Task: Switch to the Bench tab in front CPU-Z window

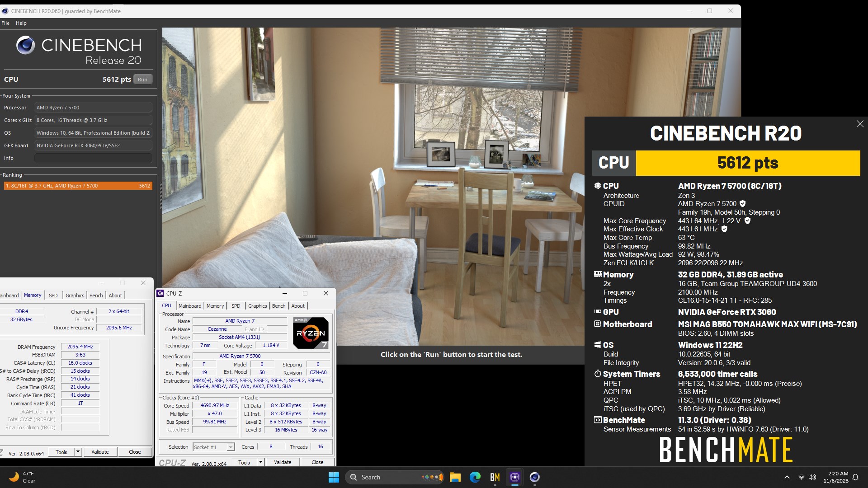Action: coord(279,306)
